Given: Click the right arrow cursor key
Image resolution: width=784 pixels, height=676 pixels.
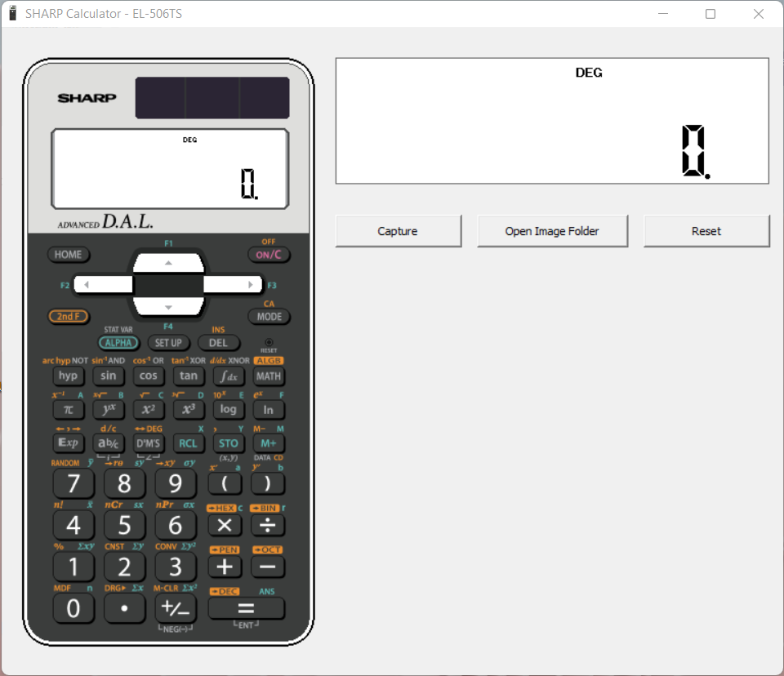Looking at the screenshot, I should click(233, 284).
